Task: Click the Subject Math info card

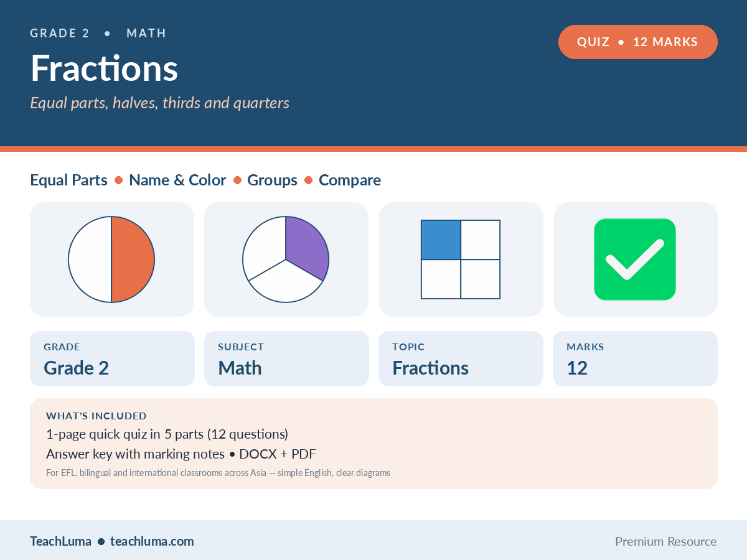Action: click(x=286, y=358)
